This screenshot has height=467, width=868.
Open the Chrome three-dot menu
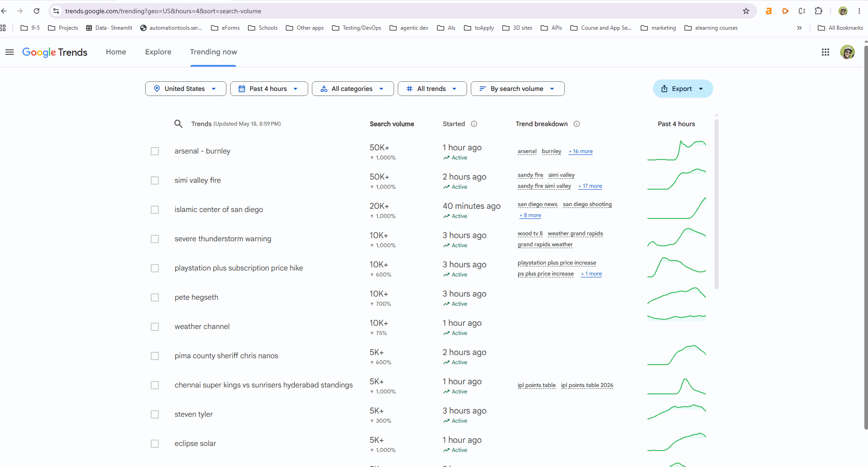[859, 11]
